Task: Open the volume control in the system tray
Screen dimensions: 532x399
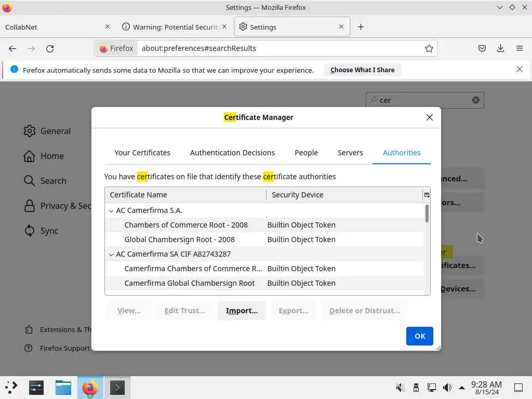Action: point(447,388)
